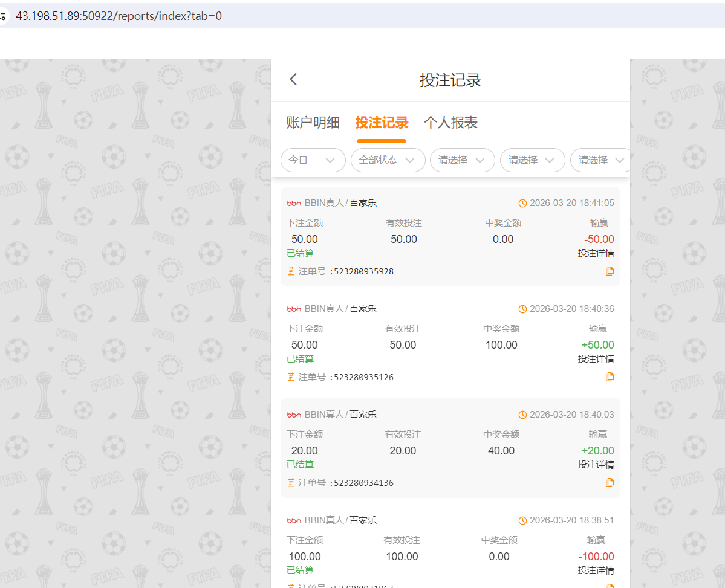Click the calendar icon before 注单号 523280935928
This screenshot has height=588, width=725.
[291, 271]
